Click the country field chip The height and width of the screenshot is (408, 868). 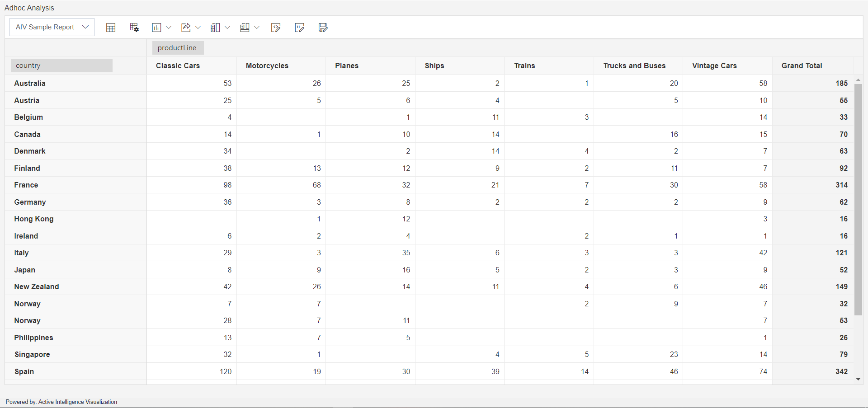[x=61, y=66]
